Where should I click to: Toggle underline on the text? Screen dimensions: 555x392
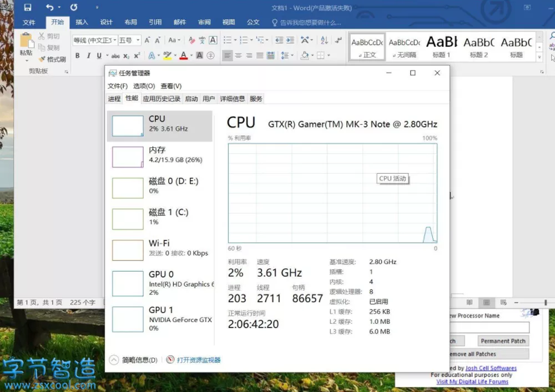tap(99, 56)
